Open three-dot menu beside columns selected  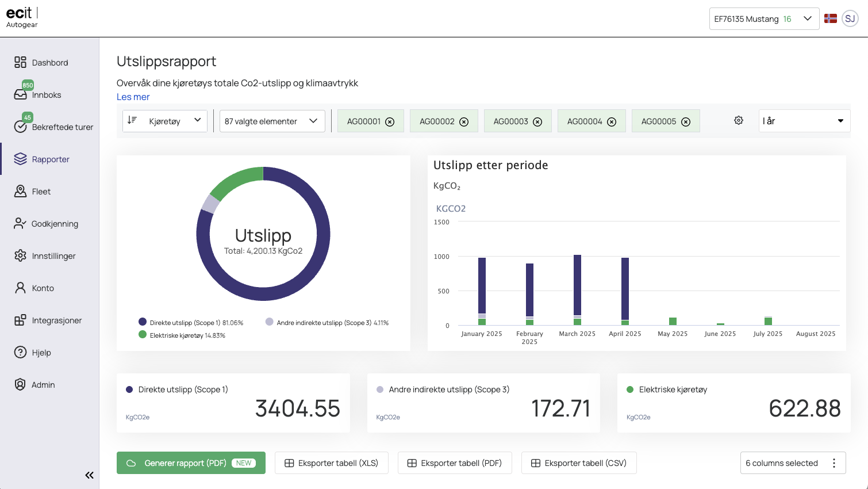click(834, 463)
